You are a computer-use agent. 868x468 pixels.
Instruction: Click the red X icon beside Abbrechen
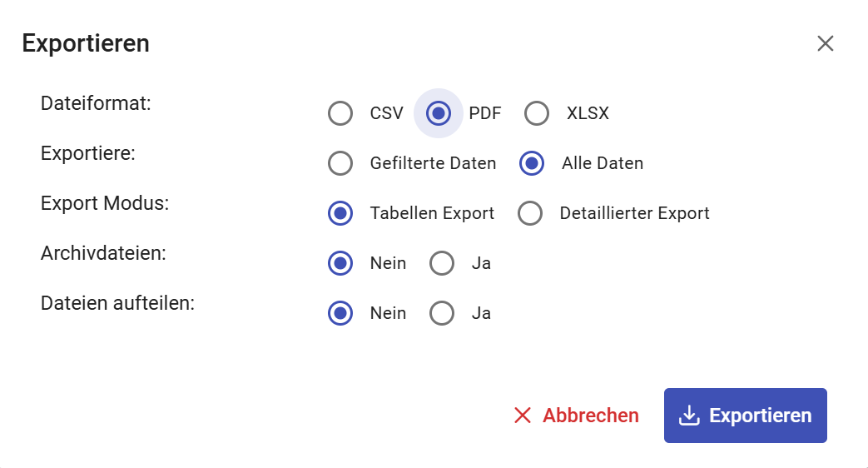(x=523, y=416)
